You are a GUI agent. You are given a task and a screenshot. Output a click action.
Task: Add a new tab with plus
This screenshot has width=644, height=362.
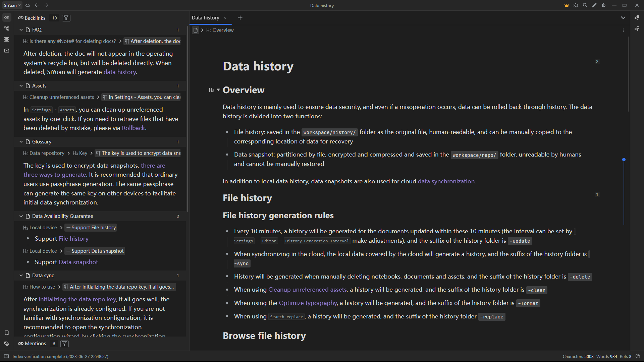click(240, 18)
